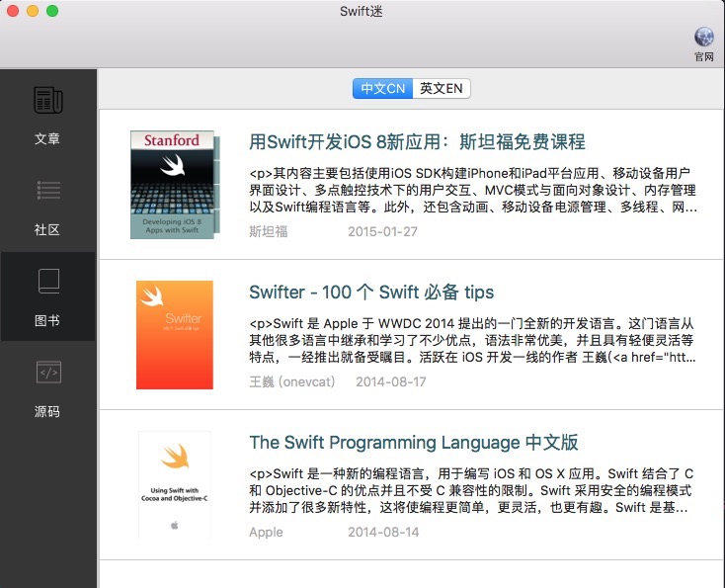Click the date 2014-08-14
Viewport: 725px width, 588px height.
pos(383,532)
